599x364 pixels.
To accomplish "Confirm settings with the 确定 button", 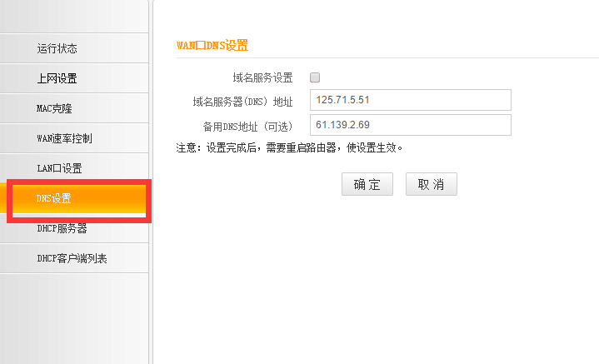I will tap(367, 184).
